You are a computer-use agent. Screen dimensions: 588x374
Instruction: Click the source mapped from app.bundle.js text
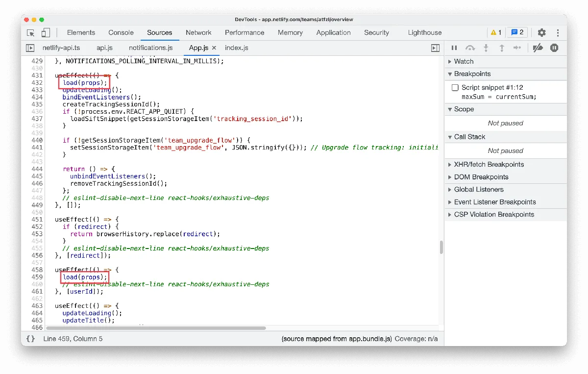point(337,339)
